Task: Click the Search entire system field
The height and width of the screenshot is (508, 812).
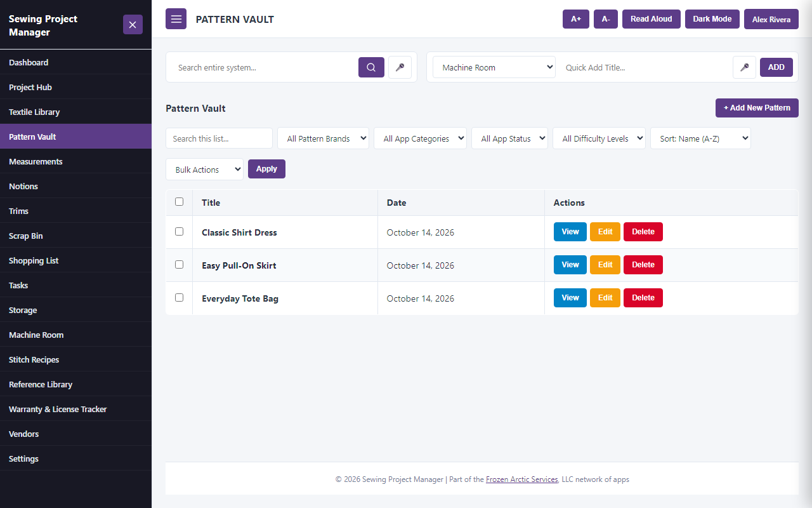Action: coord(263,67)
